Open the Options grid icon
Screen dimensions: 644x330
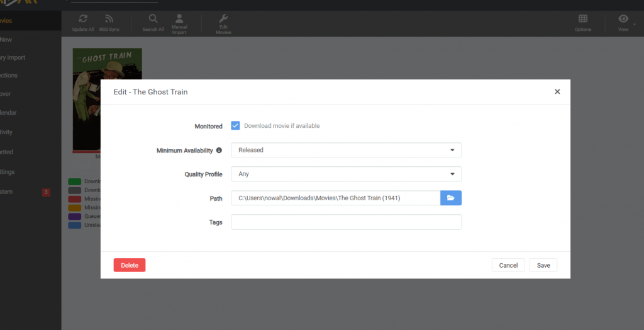coord(583,18)
